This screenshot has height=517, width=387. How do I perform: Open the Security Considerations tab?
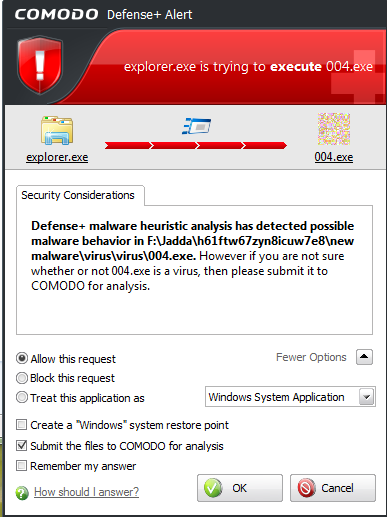(80, 195)
